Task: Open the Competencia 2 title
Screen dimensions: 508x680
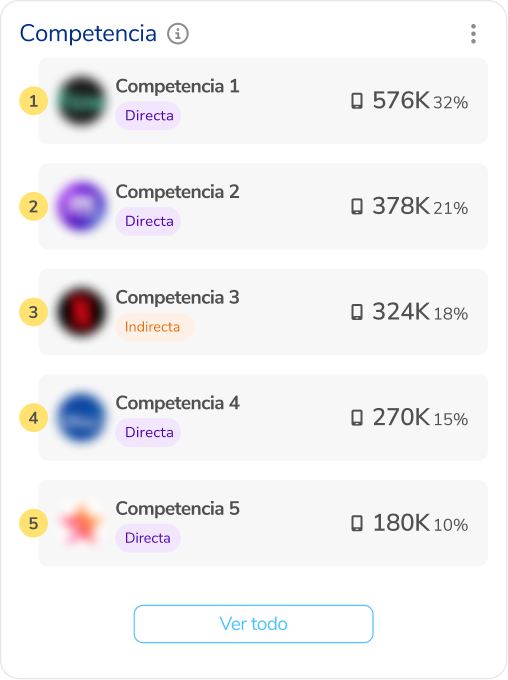Action: [x=177, y=192]
